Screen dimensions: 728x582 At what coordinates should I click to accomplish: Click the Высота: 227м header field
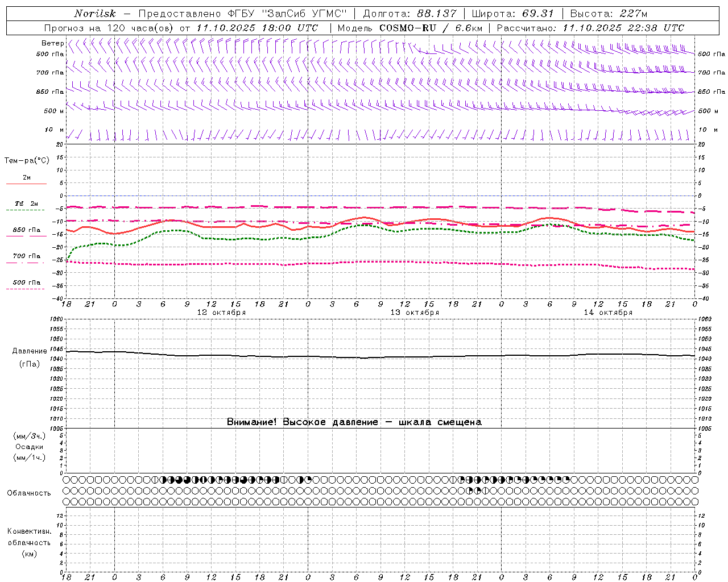(609, 14)
